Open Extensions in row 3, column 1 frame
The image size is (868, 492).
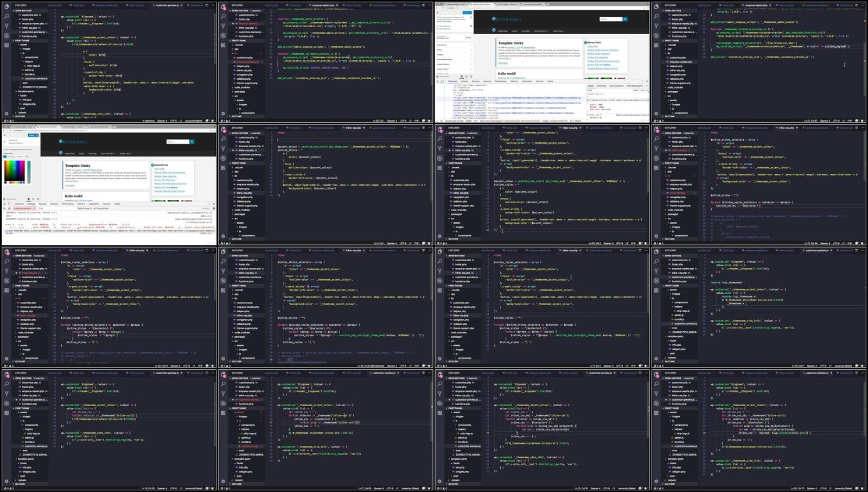click(x=7, y=290)
